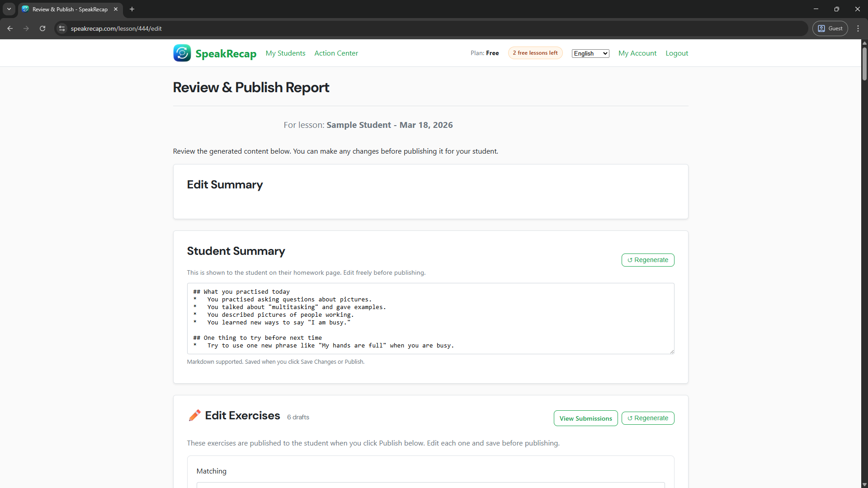This screenshot has width=868, height=488.
Task: Open My Account page
Action: pyautogui.click(x=637, y=53)
